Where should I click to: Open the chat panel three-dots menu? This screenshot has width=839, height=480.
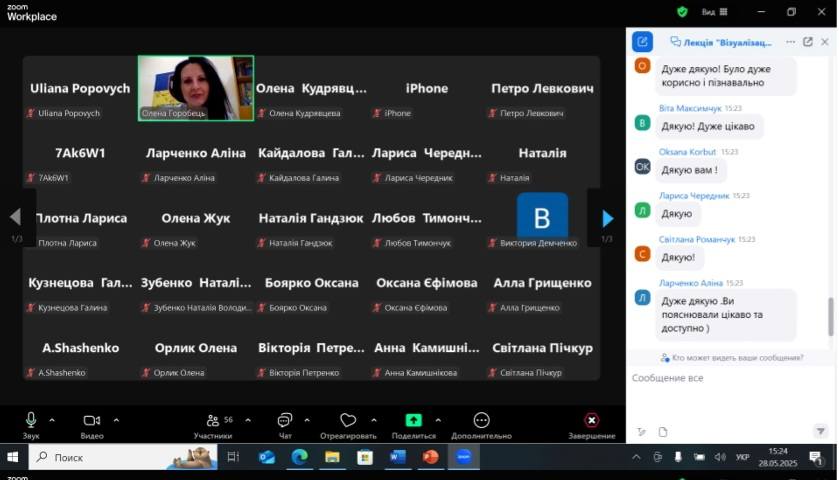(791, 42)
